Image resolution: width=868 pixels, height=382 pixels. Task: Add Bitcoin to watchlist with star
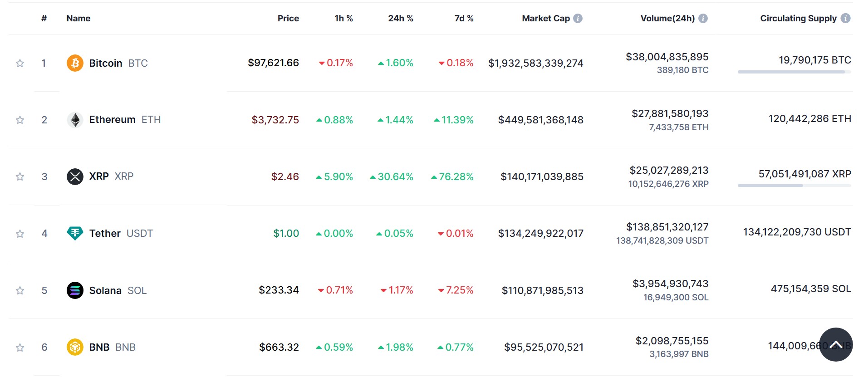point(20,64)
